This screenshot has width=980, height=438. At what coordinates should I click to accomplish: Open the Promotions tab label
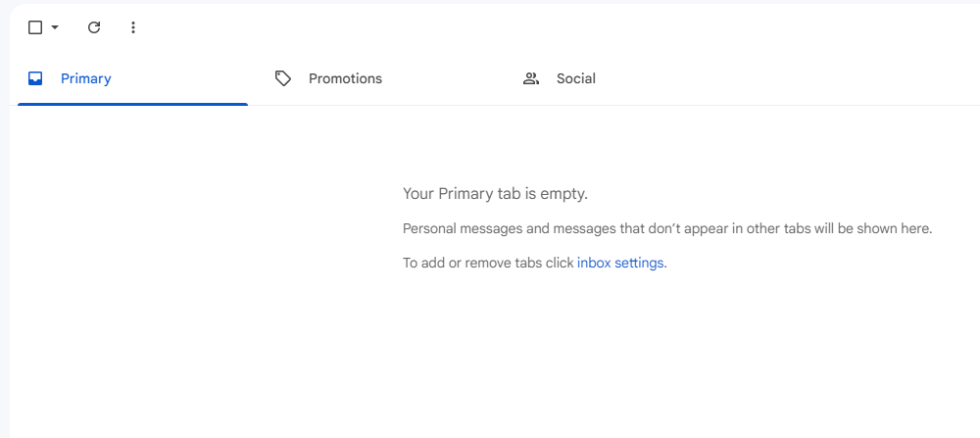[345, 78]
